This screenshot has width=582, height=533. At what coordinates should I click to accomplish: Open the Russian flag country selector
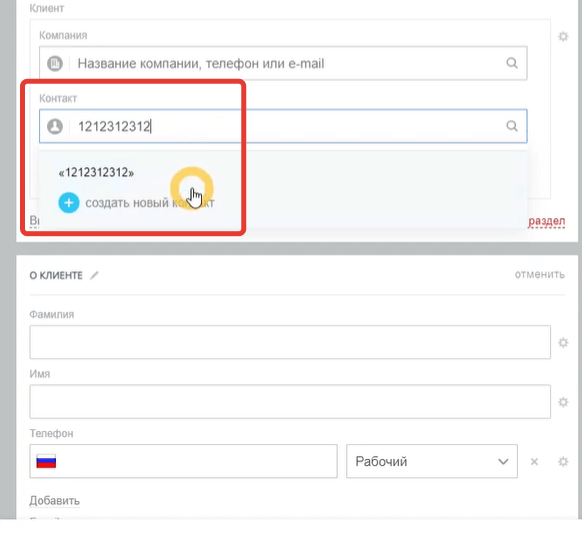(46, 461)
